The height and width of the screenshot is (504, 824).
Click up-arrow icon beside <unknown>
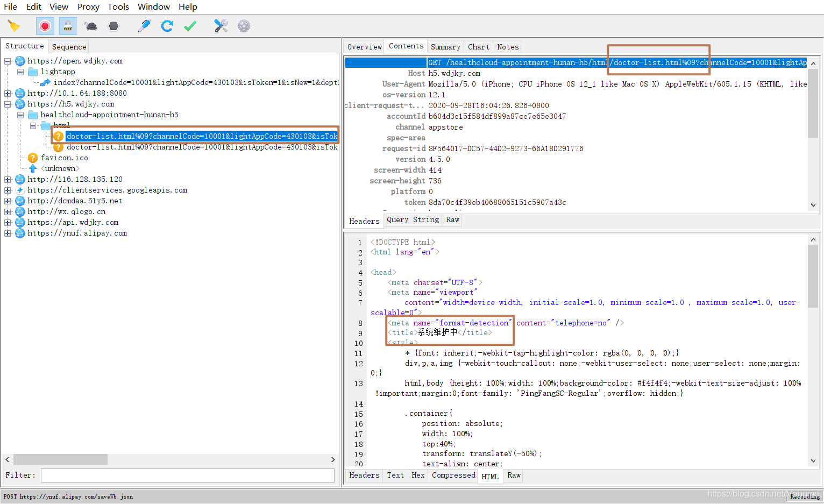[33, 168]
